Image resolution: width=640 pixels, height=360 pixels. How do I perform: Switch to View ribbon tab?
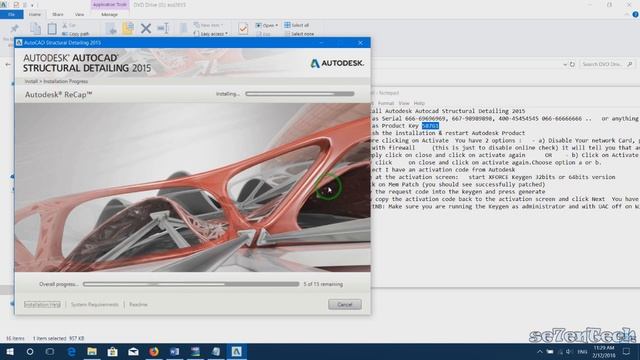point(79,14)
